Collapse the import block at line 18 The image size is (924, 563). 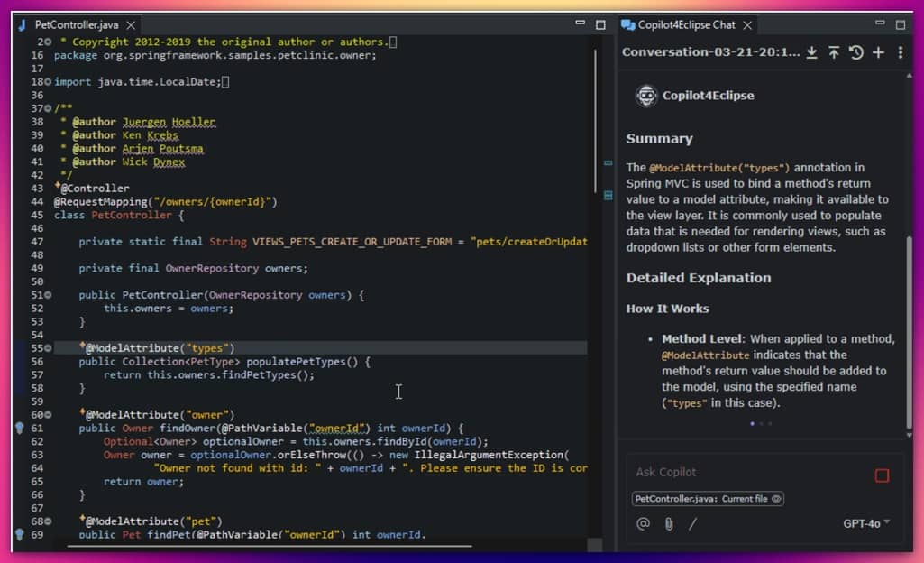coord(48,82)
